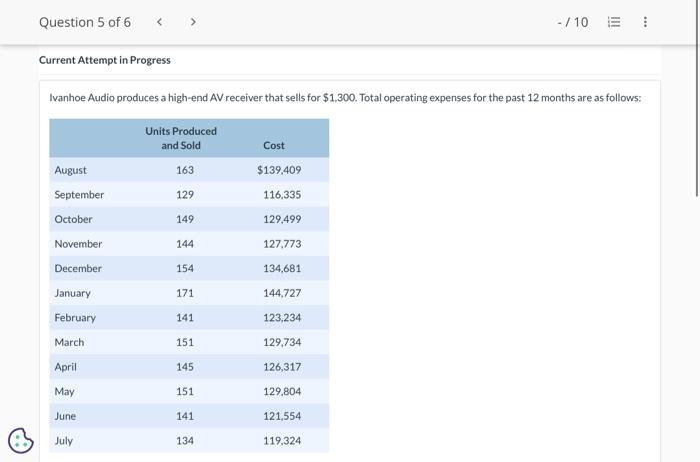Click the '- / 10' score text
This screenshot has height=462, width=700.
tap(573, 22)
